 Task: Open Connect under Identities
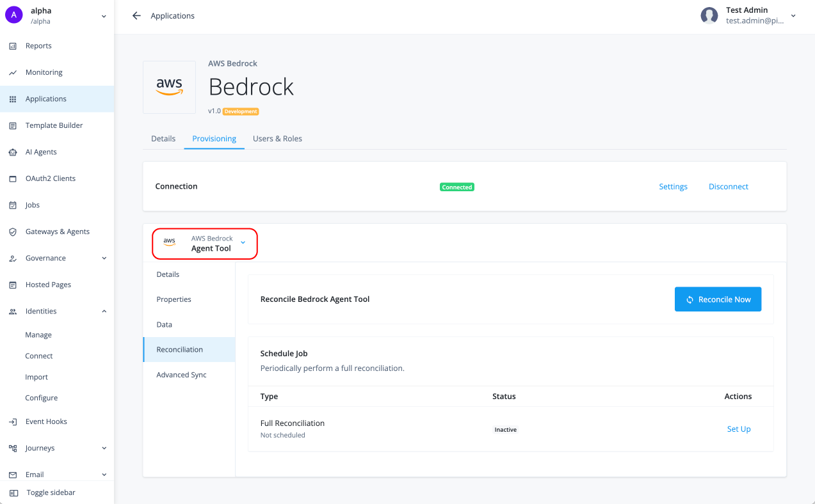pos(39,356)
